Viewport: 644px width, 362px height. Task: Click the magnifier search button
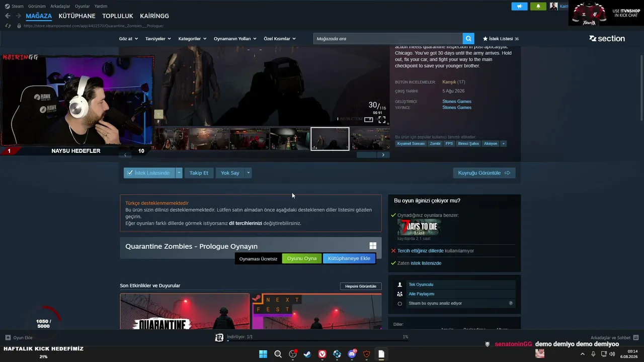coord(469,39)
